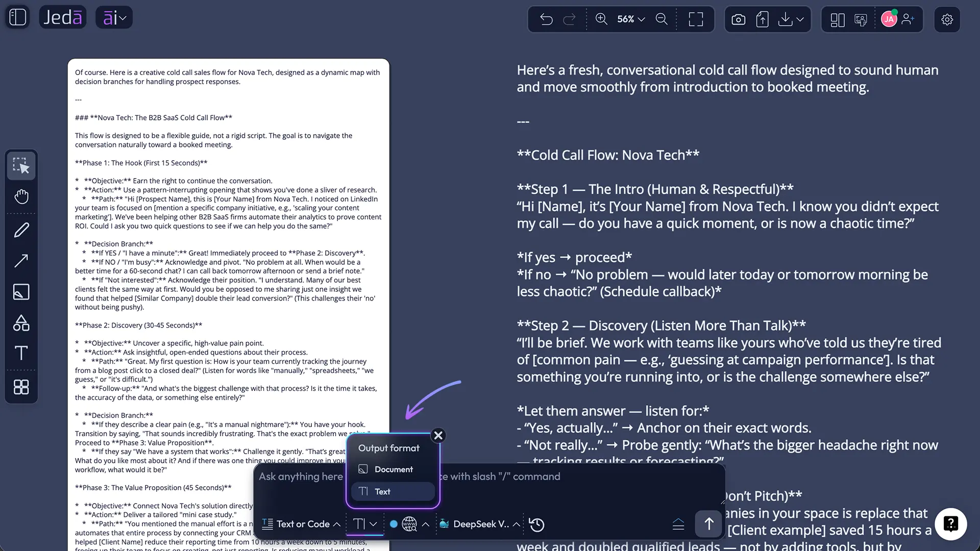Open the templates grid tool

point(21,387)
